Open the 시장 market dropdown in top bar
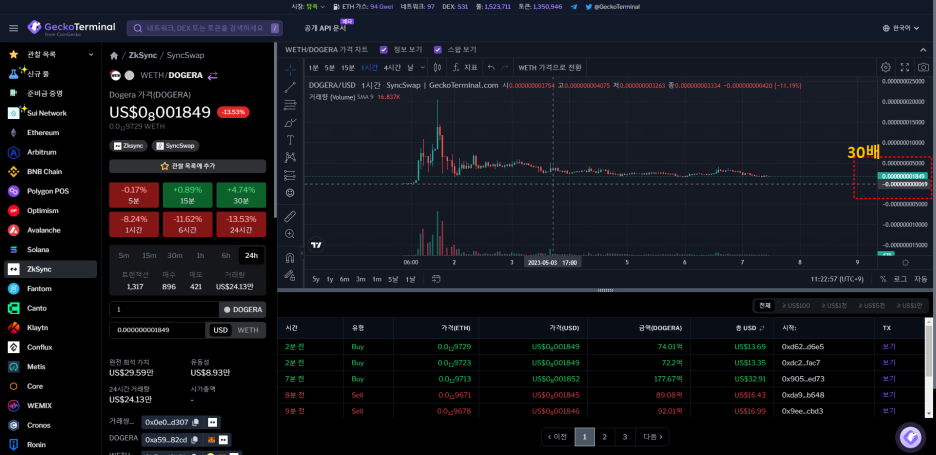This screenshot has height=455, width=936. click(308, 7)
